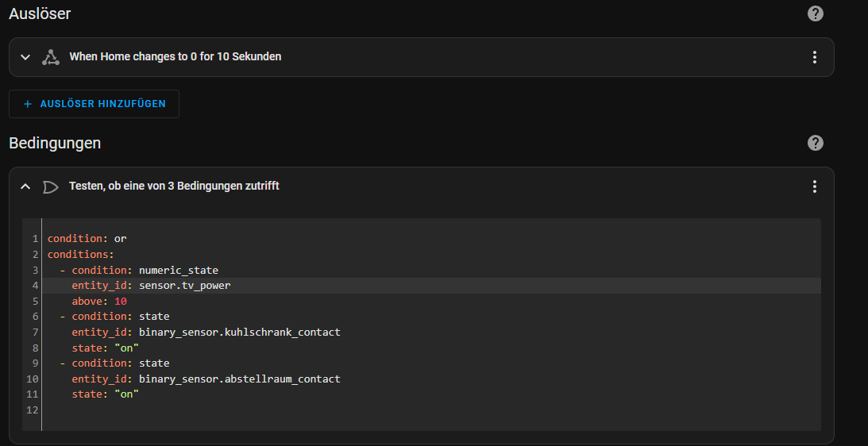This screenshot has width=868, height=446.
Task: Click empty line 12 of the editor
Action: pyautogui.click(x=432, y=410)
